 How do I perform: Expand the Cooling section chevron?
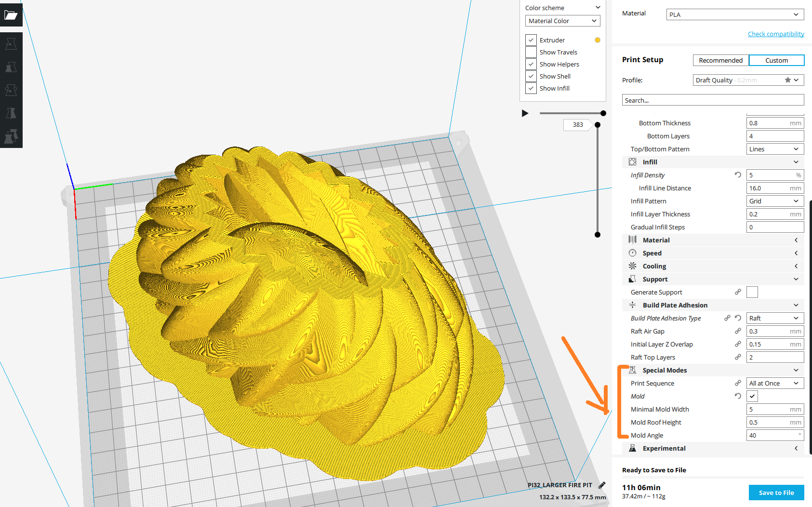(x=796, y=266)
